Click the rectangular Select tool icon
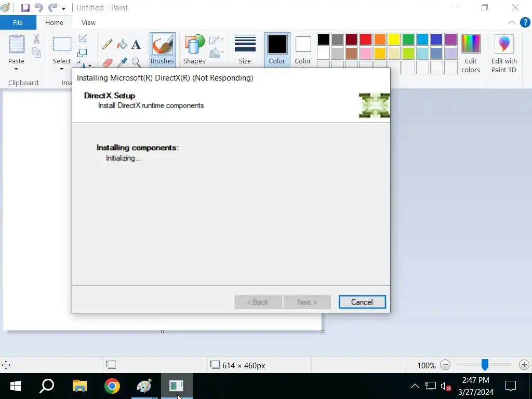Image resolution: width=532 pixels, height=399 pixels. 62,44
